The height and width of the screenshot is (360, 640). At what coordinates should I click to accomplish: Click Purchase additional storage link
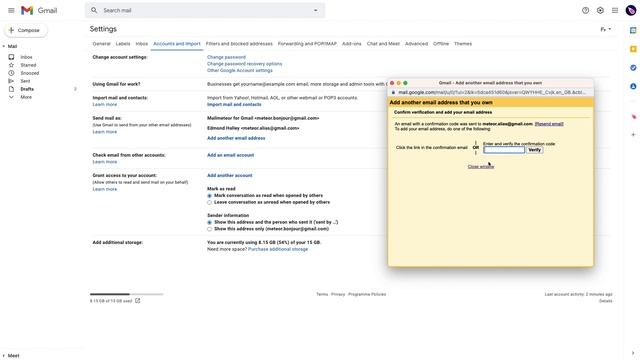(x=278, y=249)
